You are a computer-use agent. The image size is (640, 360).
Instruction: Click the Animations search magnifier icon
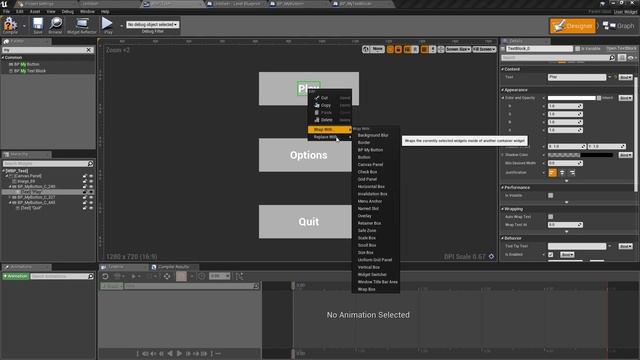point(91,276)
